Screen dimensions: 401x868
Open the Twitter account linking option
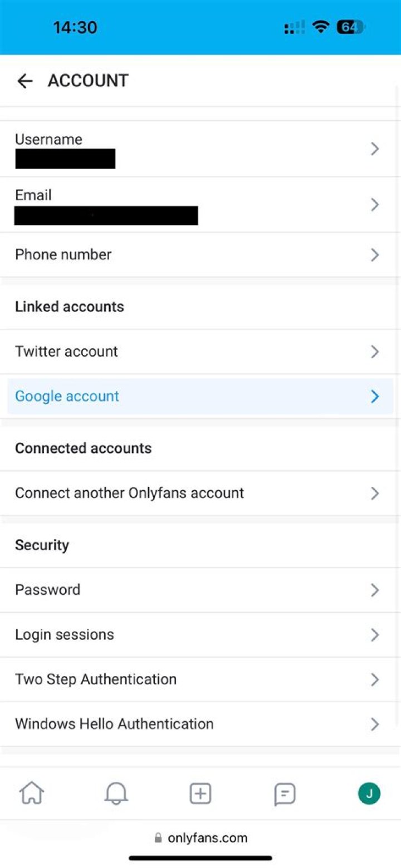click(200, 351)
